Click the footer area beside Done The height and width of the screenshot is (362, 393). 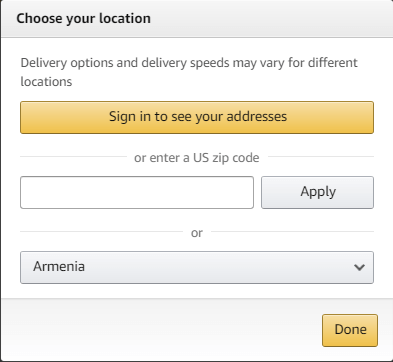tap(162, 329)
